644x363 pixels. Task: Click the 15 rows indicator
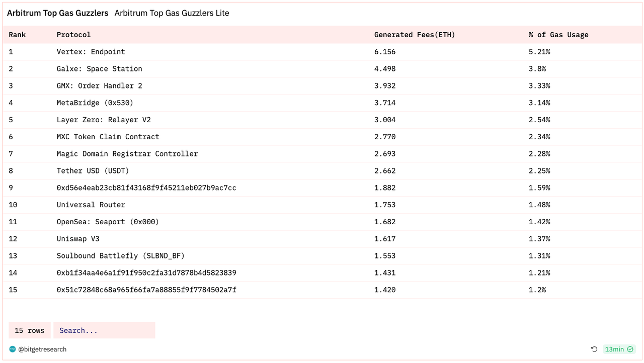[x=30, y=330]
